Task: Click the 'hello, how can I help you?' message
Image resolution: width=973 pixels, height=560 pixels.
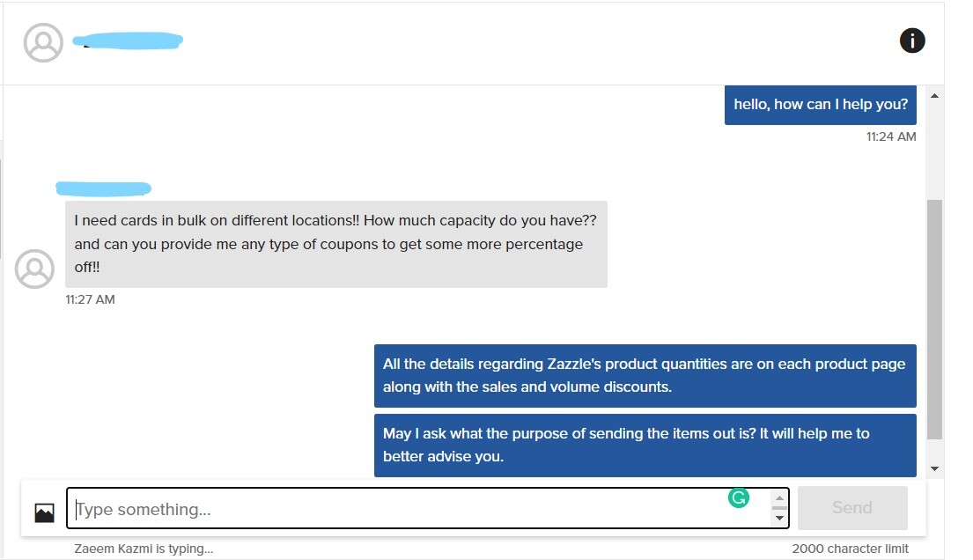Action: [821, 105]
